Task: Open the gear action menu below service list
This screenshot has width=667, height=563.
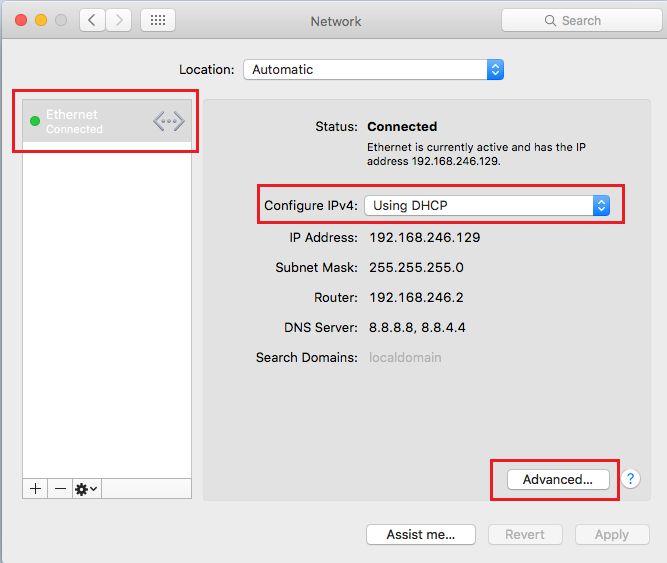Action: (86, 489)
